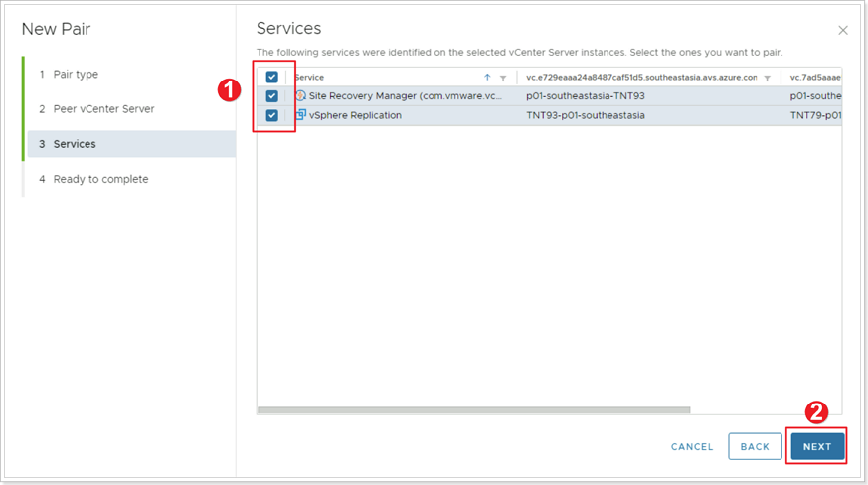Select step 3 Services
868x485 pixels.
(x=131, y=144)
